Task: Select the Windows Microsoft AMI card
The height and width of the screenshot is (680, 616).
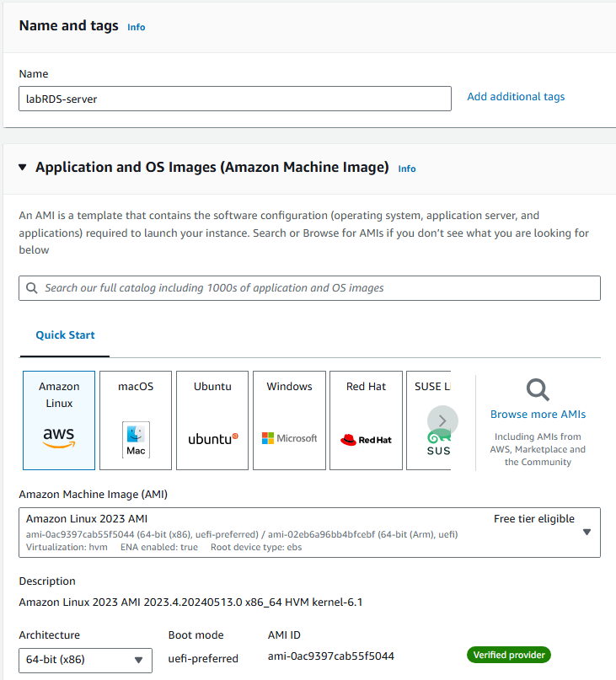Action: 289,420
